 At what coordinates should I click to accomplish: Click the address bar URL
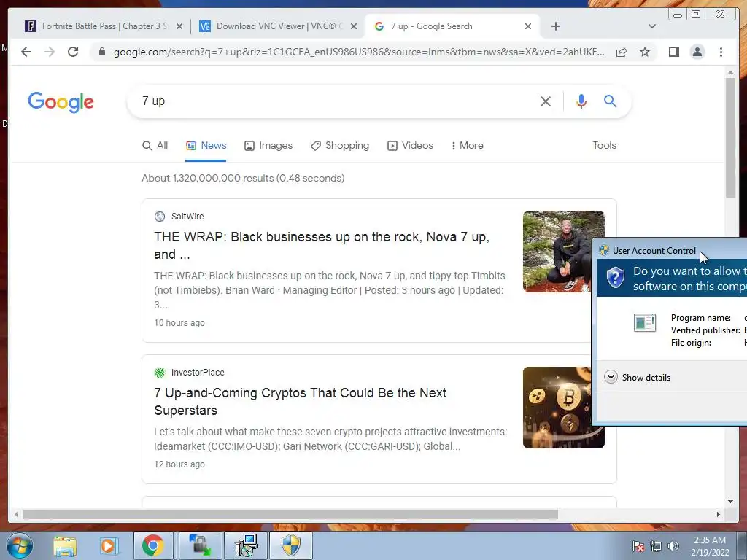[x=358, y=52]
